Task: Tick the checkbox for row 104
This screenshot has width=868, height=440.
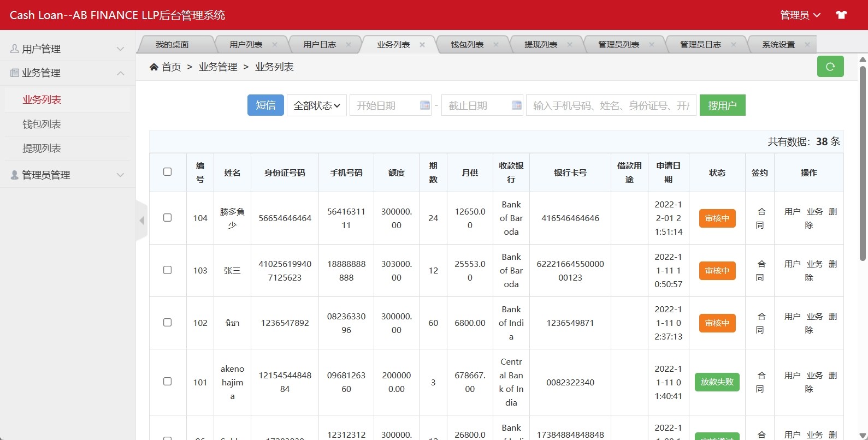Action: (168, 218)
